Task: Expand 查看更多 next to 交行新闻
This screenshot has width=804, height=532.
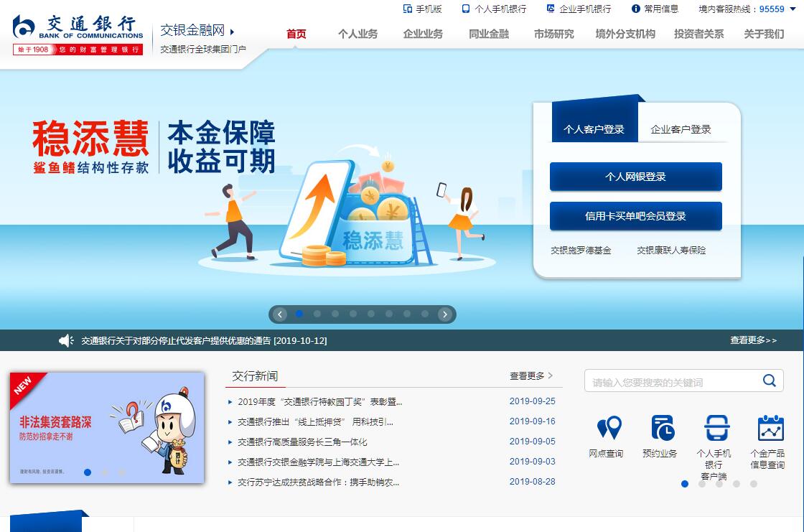Action: pos(531,375)
